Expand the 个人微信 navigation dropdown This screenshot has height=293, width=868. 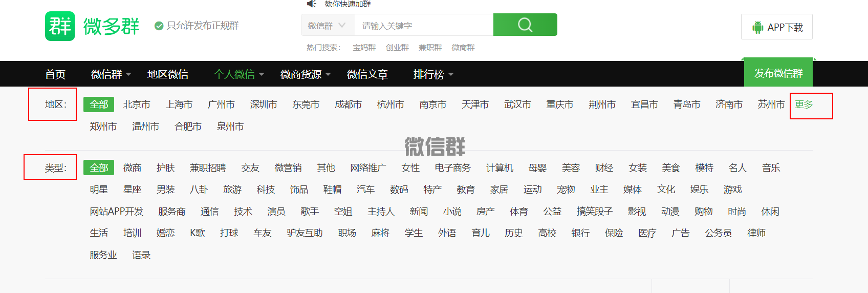tap(238, 74)
